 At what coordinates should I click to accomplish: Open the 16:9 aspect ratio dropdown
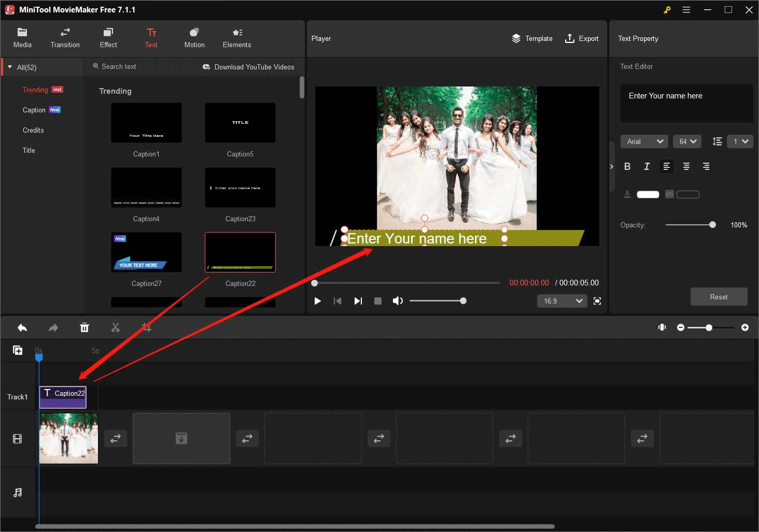click(561, 300)
